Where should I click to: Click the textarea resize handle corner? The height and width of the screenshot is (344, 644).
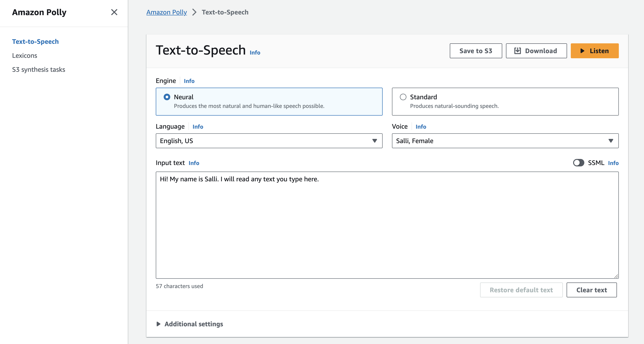click(616, 276)
